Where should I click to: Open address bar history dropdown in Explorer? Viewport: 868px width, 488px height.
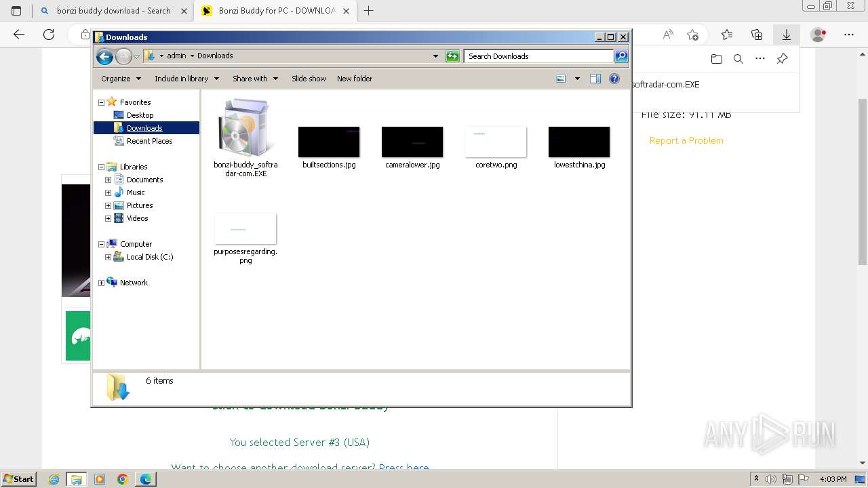click(x=435, y=56)
